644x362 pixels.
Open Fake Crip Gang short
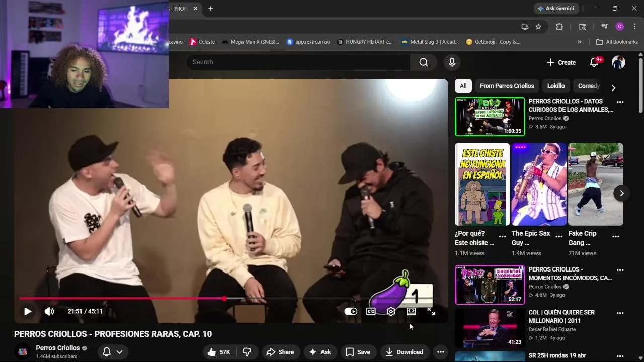tap(596, 185)
